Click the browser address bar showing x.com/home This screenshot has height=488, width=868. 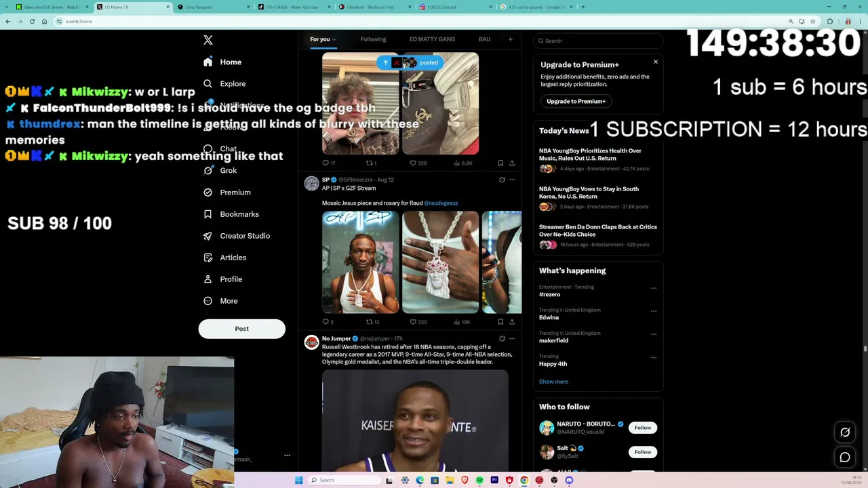(420, 21)
